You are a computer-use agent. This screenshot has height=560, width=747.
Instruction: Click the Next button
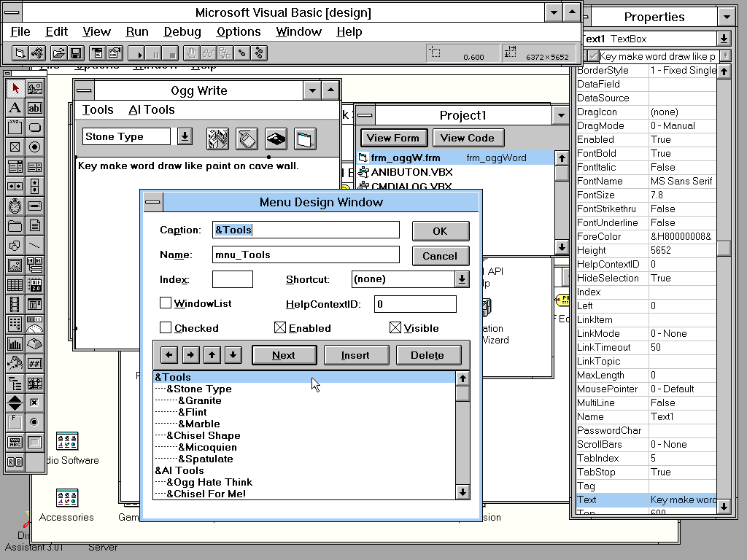pyautogui.click(x=284, y=355)
